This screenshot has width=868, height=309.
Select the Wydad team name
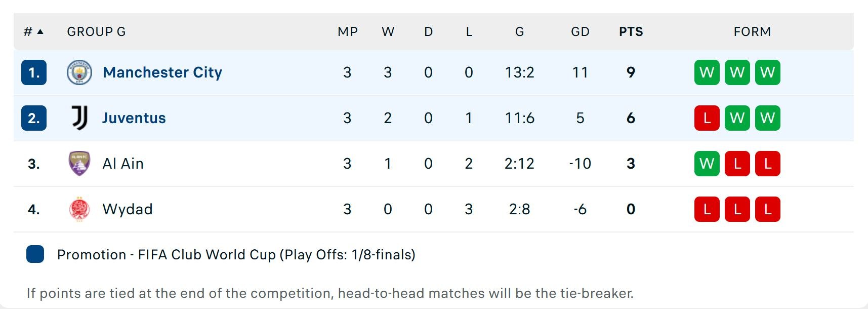tap(128, 209)
